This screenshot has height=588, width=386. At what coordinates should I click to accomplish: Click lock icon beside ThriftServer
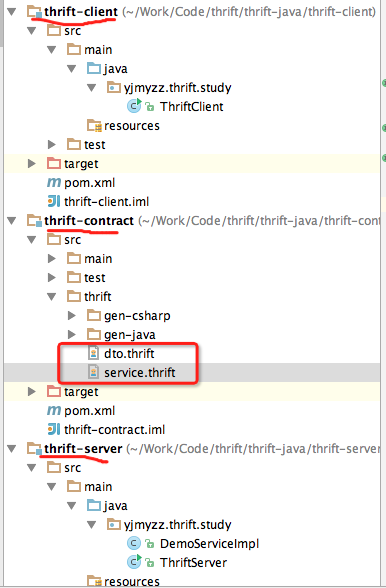click(150, 562)
